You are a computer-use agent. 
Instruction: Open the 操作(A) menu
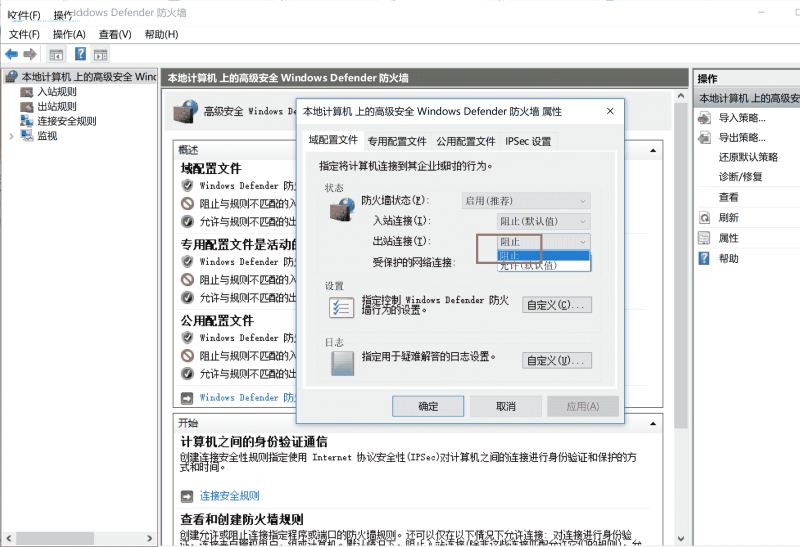tap(69, 34)
